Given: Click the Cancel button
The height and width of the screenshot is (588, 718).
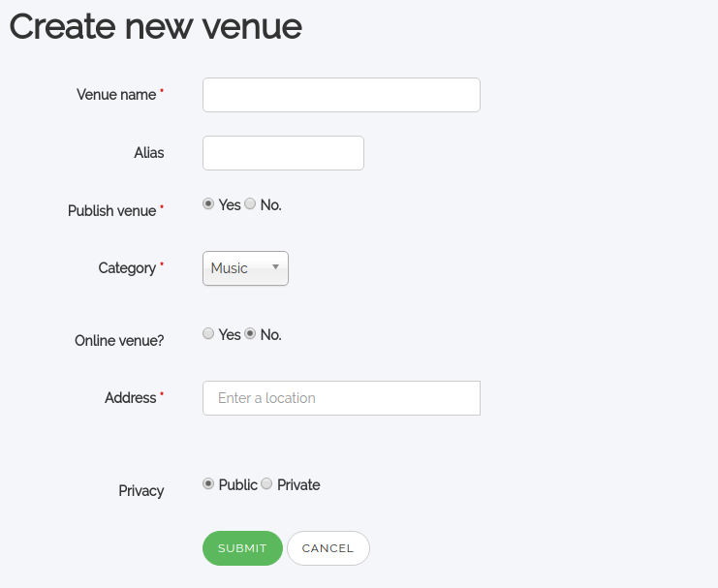Looking at the screenshot, I should pyautogui.click(x=328, y=548).
